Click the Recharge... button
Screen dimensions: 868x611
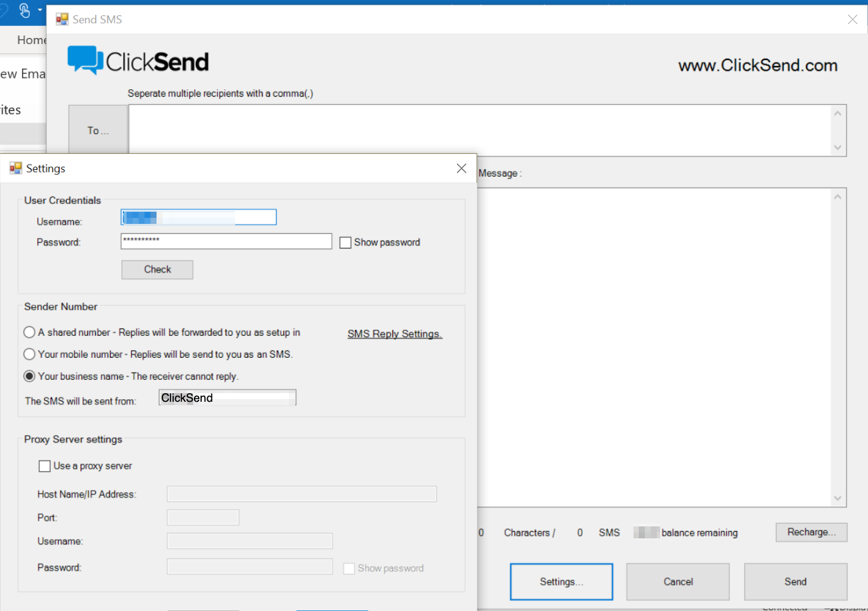(811, 532)
